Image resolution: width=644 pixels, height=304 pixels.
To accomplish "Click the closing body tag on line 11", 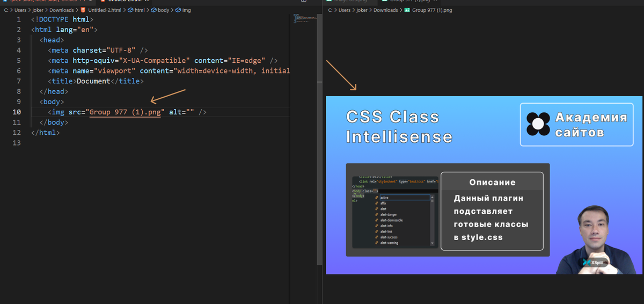I will point(54,122).
